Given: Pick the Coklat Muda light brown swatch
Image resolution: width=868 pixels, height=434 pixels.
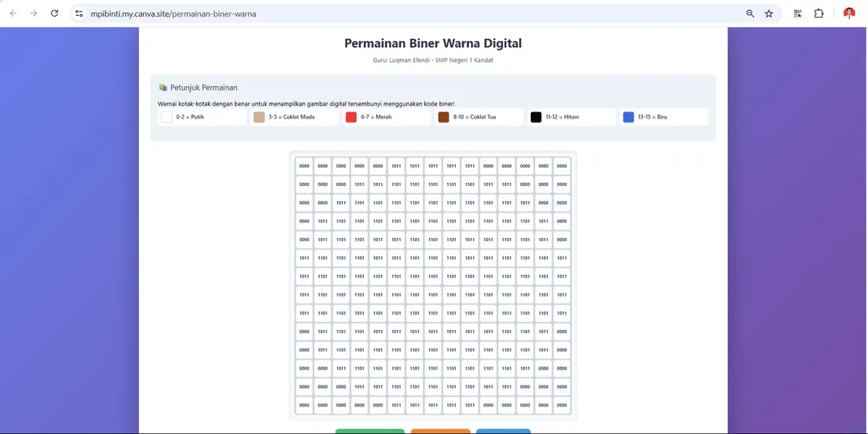Looking at the screenshot, I should point(259,117).
